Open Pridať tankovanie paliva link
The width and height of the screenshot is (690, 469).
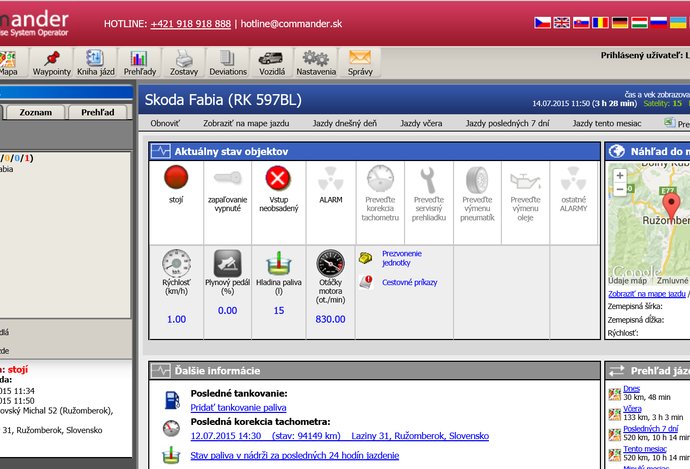point(238,407)
